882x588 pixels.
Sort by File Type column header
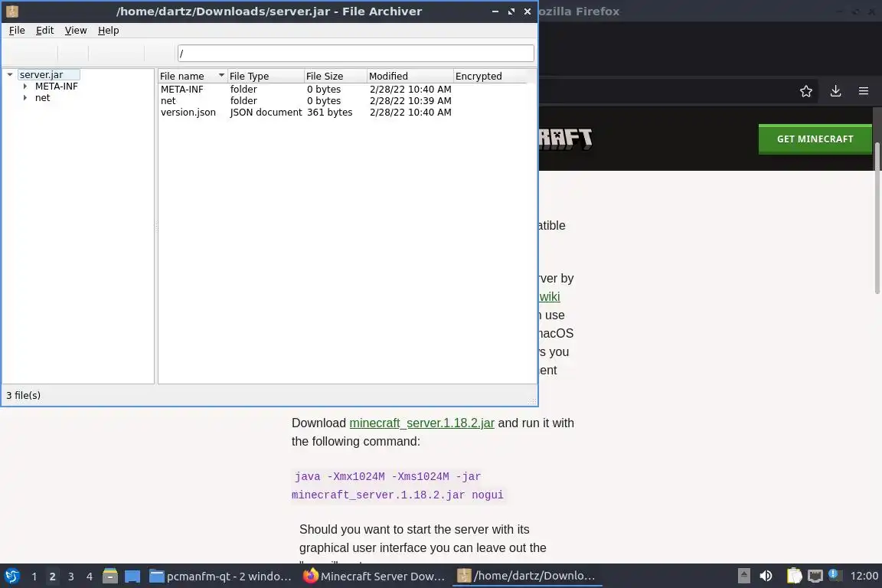click(x=266, y=76)
